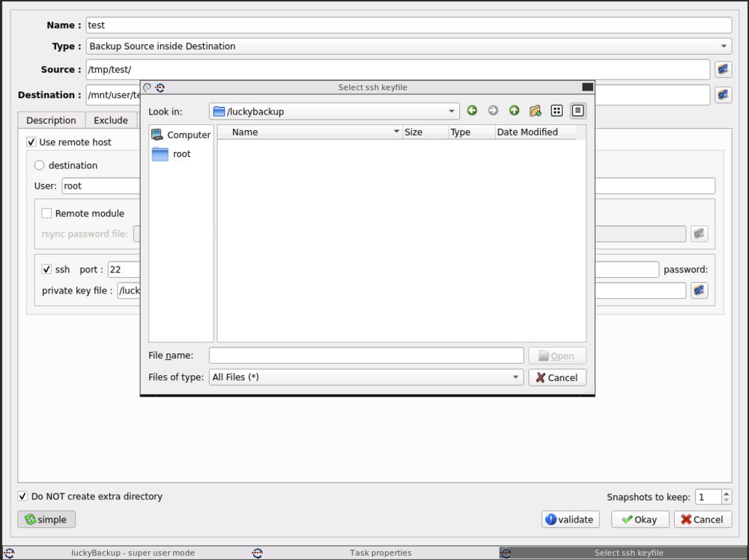The width and height of the screenshot is (749, 560).
Task: Switch the file dialog to list view
Action: pos(557,111)
